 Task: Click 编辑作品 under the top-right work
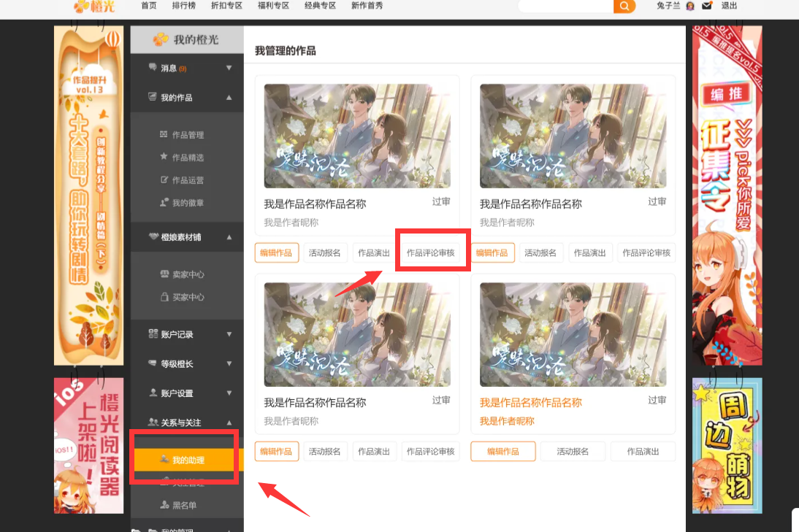coord(492,253)
